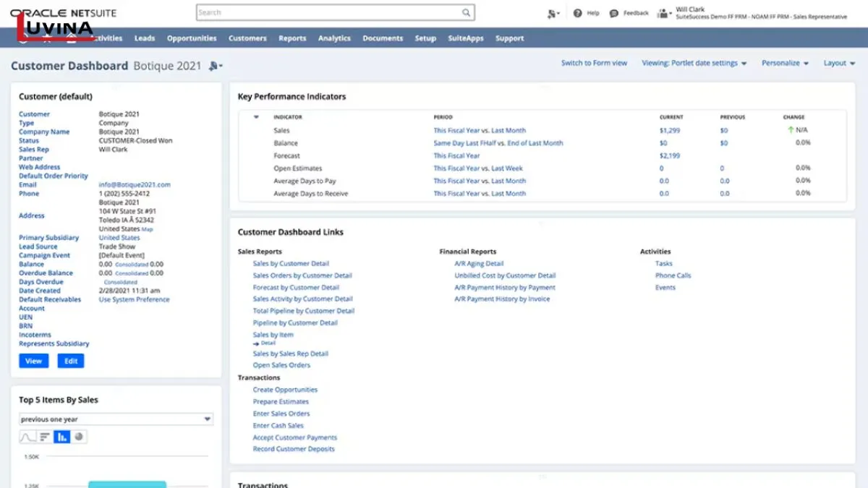868x488 pixels.
Task: Open the Opportunities menu
Action: [x=192, y=38]
